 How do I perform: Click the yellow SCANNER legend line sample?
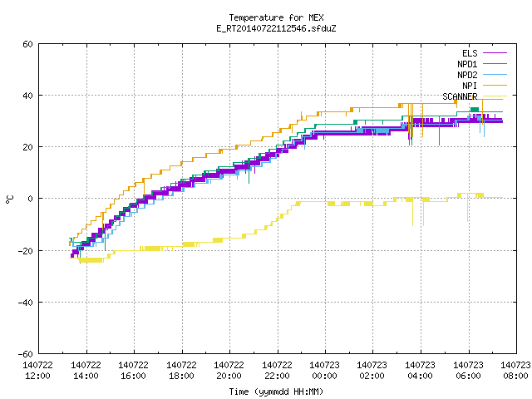point(495,96)
